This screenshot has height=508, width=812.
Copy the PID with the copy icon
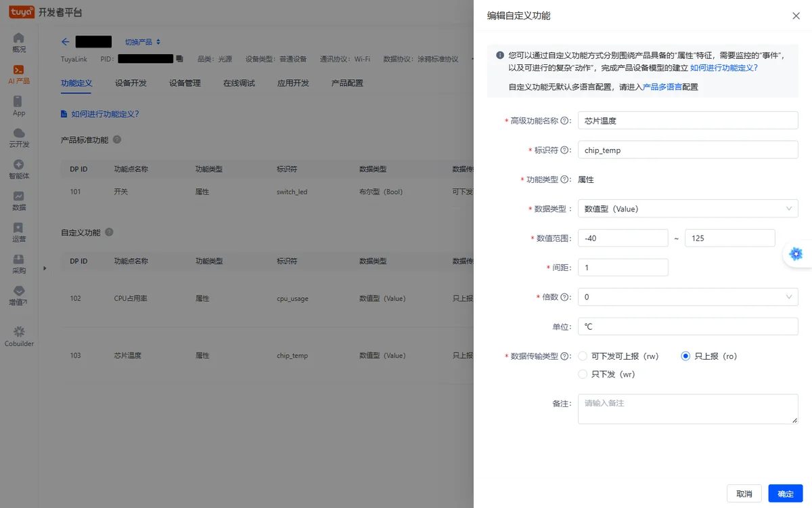tap(179, 59)
